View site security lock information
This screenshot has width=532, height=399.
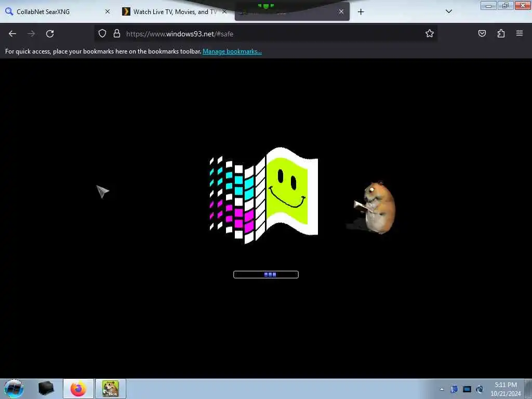click(x=117, y=33)
